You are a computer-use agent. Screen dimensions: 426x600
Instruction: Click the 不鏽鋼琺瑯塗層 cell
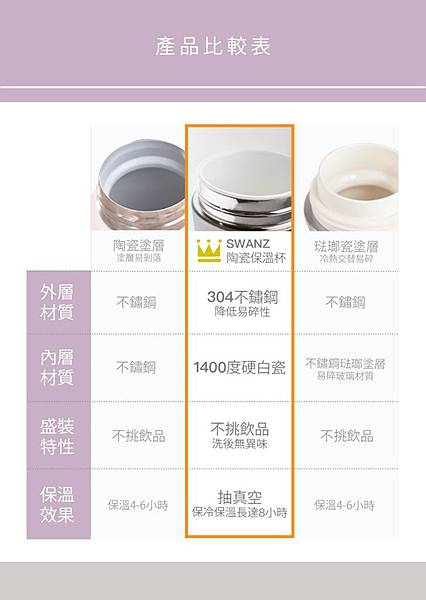pyautogui.click(x=345, y=368)
